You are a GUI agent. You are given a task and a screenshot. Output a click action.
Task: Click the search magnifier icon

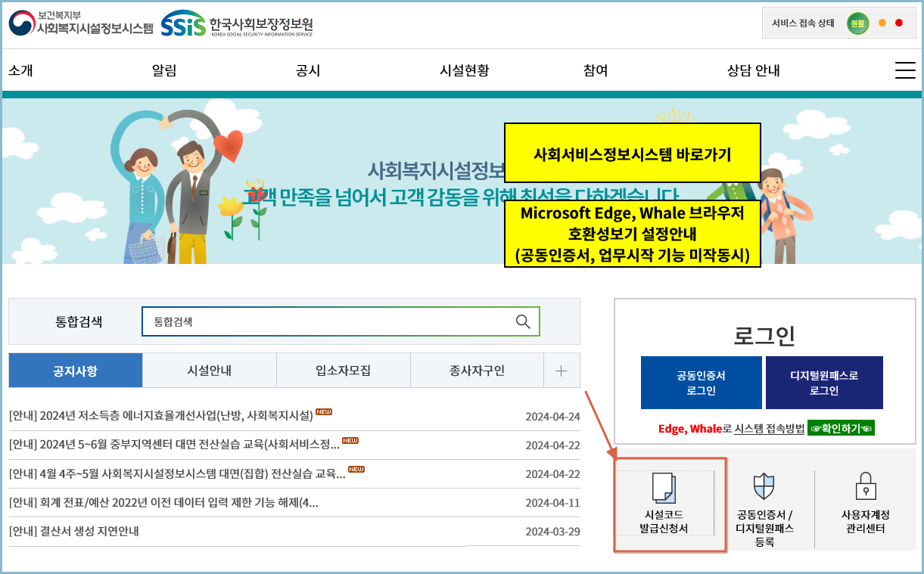click(x=523, y=321)
